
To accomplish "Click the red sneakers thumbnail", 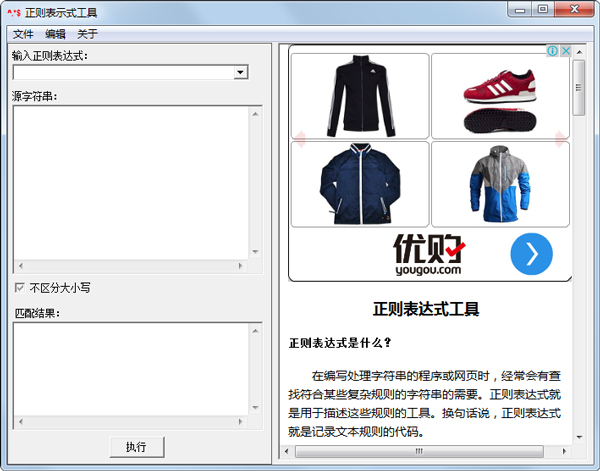I will click(x=500, y=96).
